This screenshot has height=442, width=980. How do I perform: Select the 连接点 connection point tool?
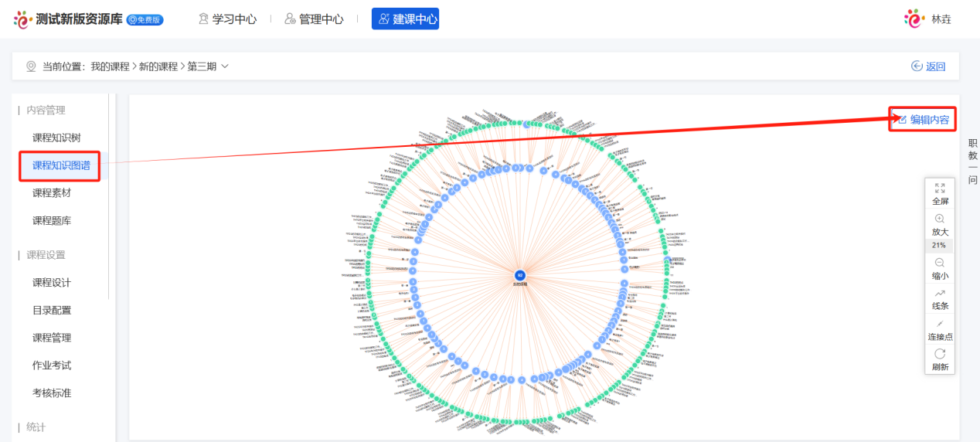coord(940,324)
